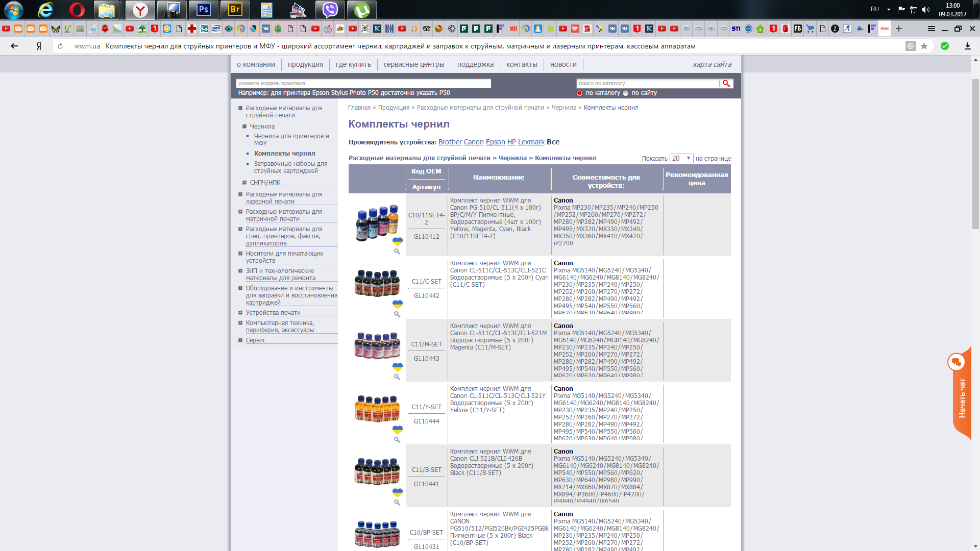Open the "продукция" menu item
This screenshot has height=551, width=980.
coord(305,64)
